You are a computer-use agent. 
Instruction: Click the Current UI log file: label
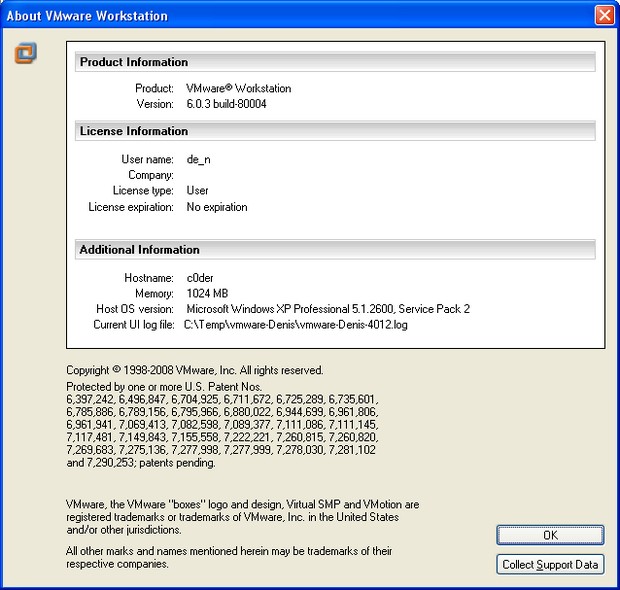134,325
